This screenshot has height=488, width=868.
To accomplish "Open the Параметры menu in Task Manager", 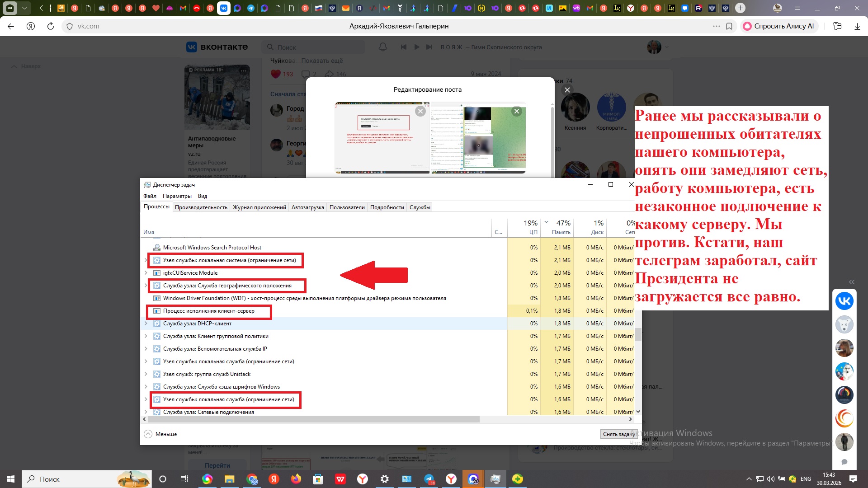I will (177, 196).
